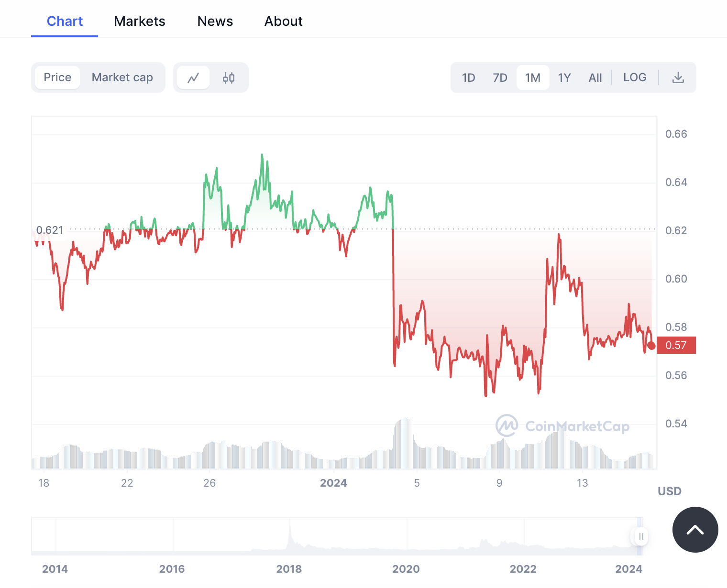The width and height of the screenshot is (727, 588).
Task: Open the Chart tab
Action: pyautogui.click(x=65, y=22)
